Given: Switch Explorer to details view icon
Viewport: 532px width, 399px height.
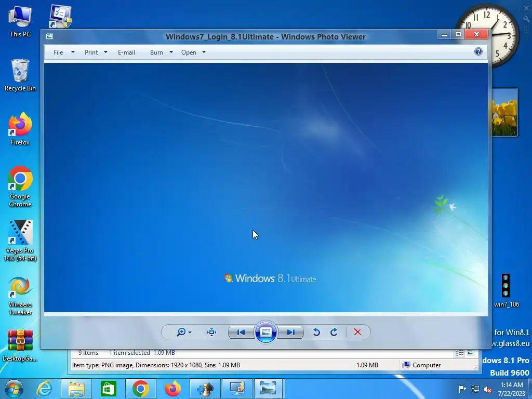Looking at the screenshot, I should pyautogui.click(x=459, y=353).
